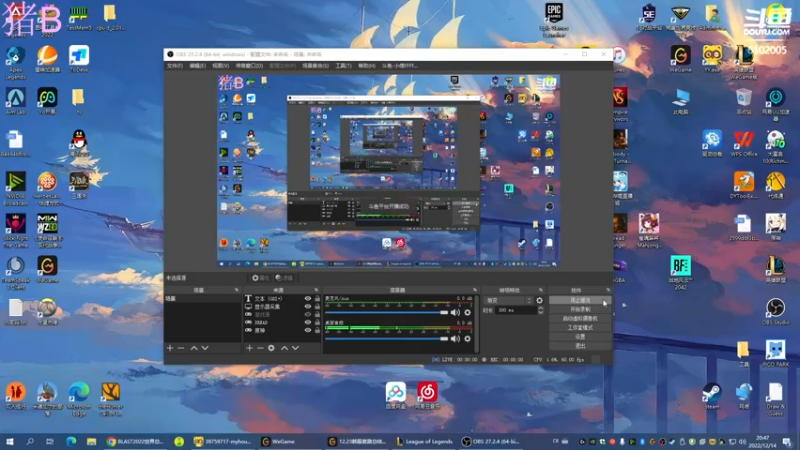This screenshot has height=450, width=800.
Task: Open OBS Studio desktop shortcut
Action: [x=775, y=311]
